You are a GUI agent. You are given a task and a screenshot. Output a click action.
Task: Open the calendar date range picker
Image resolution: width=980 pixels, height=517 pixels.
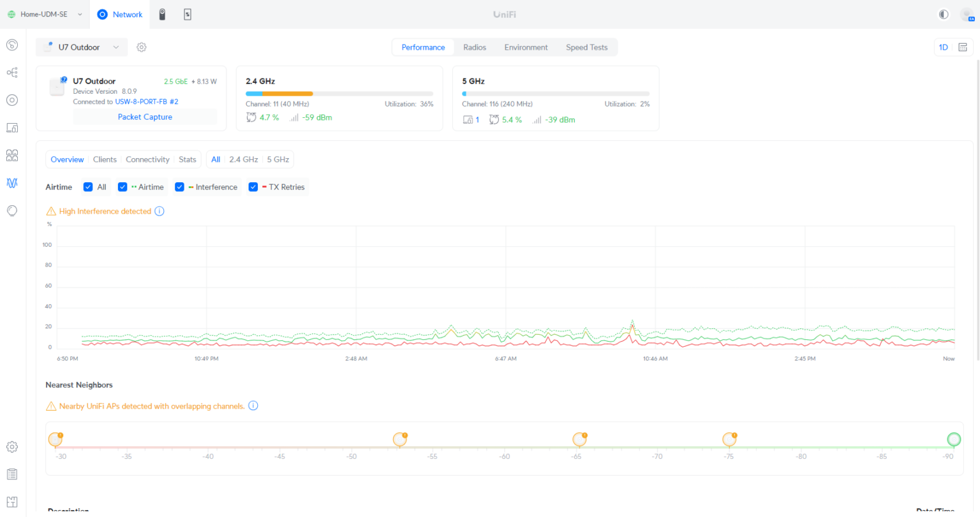tap(963, 47)
